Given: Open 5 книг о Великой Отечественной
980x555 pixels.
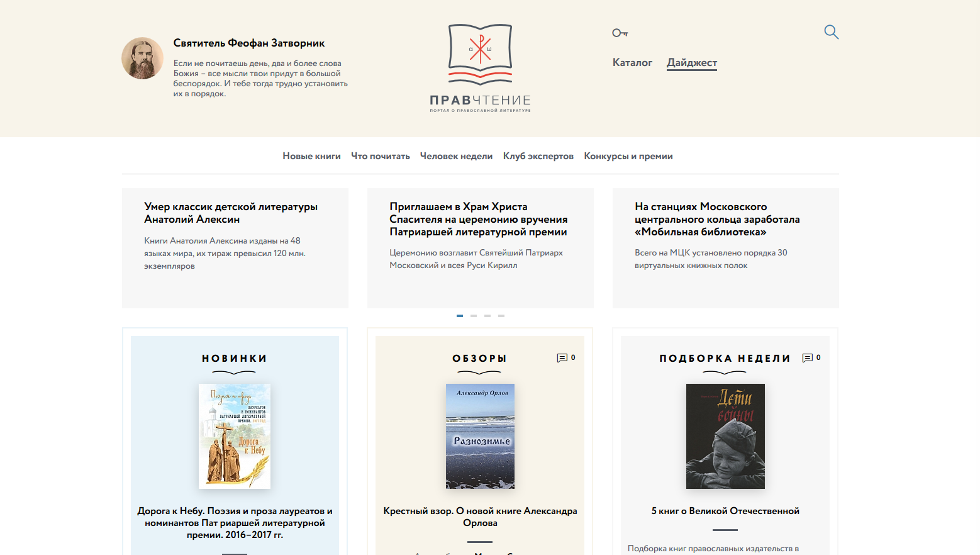Looking at the screenshot, I should coord(725,511).
